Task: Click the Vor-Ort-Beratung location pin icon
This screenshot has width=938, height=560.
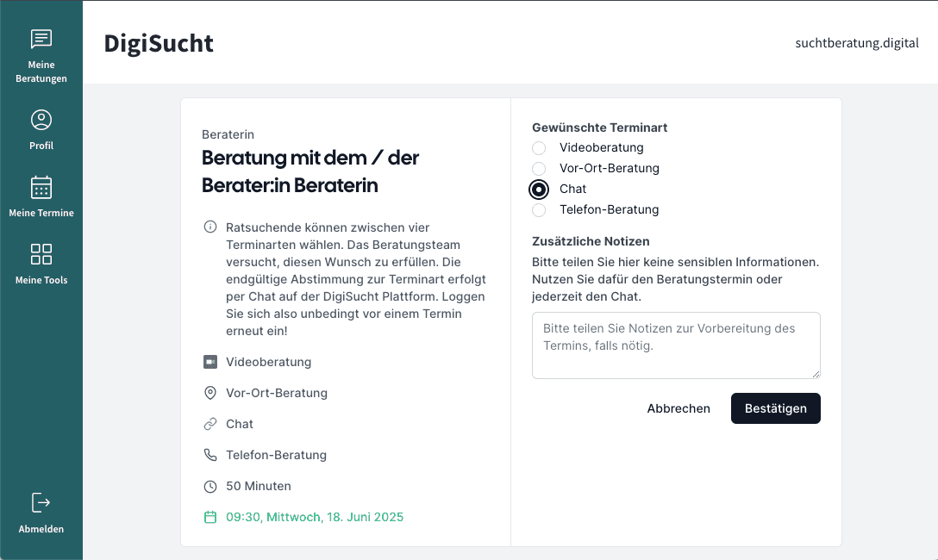Action: pyautogui.click(x=210, y=393)
